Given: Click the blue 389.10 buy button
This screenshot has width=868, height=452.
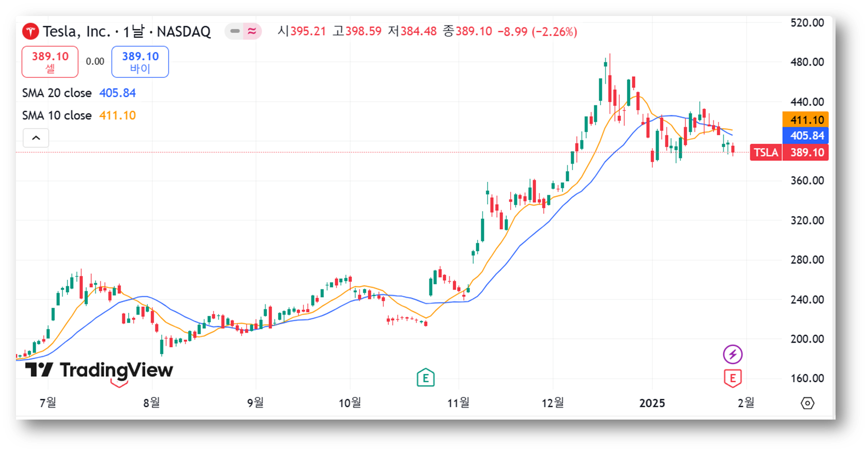Looking at the screenshot, I should (x=140, y=62).
